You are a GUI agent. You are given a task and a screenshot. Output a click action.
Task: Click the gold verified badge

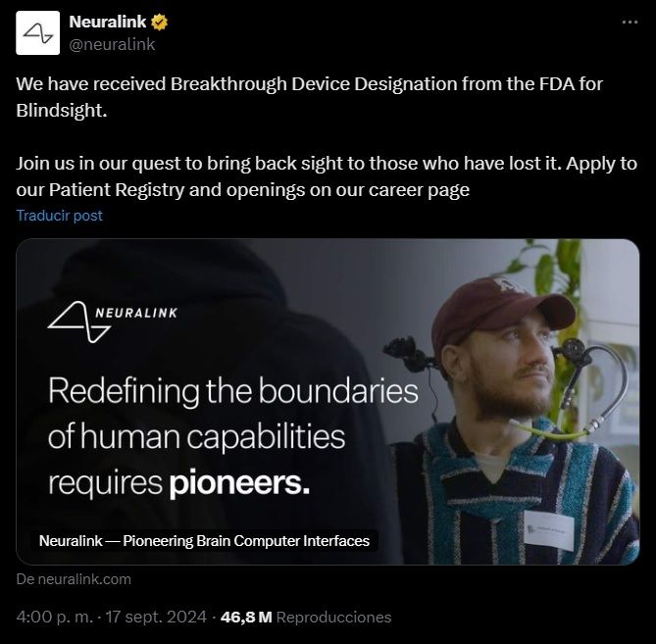click(x=158, y=23)
